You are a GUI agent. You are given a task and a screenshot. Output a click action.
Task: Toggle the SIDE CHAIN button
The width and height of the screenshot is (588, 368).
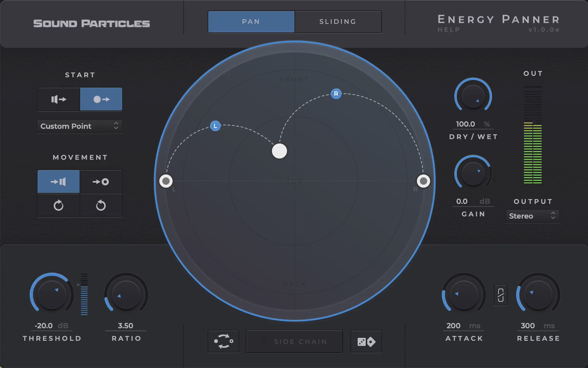(x=294, y=342)
